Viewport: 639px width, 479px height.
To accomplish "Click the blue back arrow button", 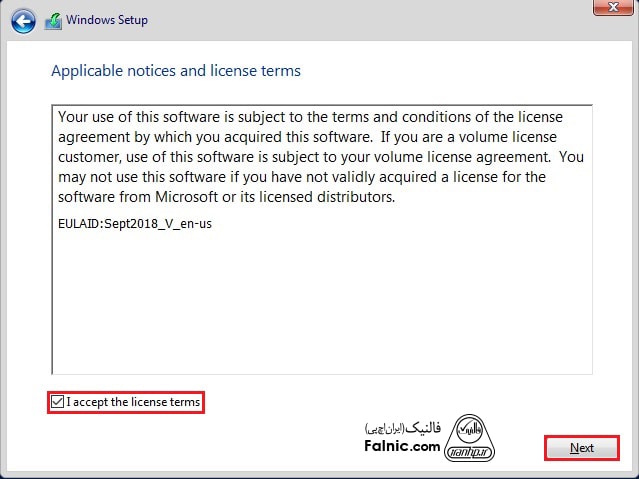I will pos(24,21).
